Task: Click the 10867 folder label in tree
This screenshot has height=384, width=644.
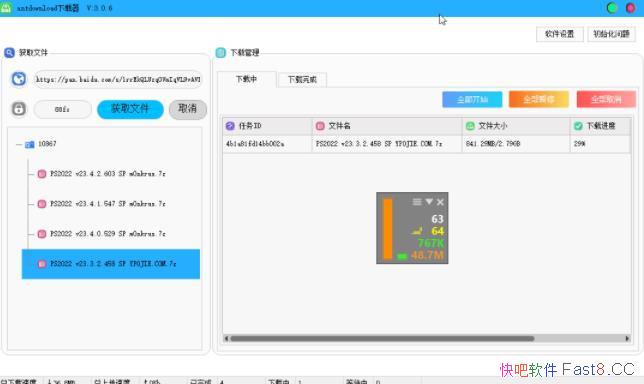Action: coord(47,144)
